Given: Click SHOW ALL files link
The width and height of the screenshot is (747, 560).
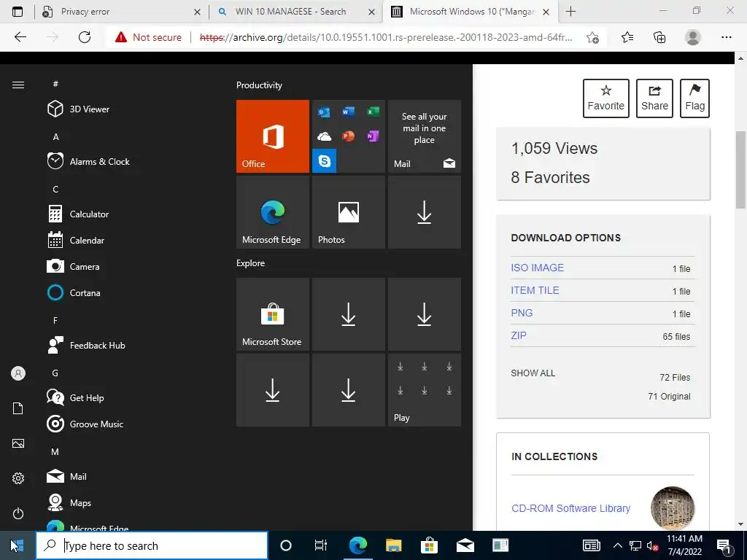Looking at the screenshot, I should [x=533, y=373].
